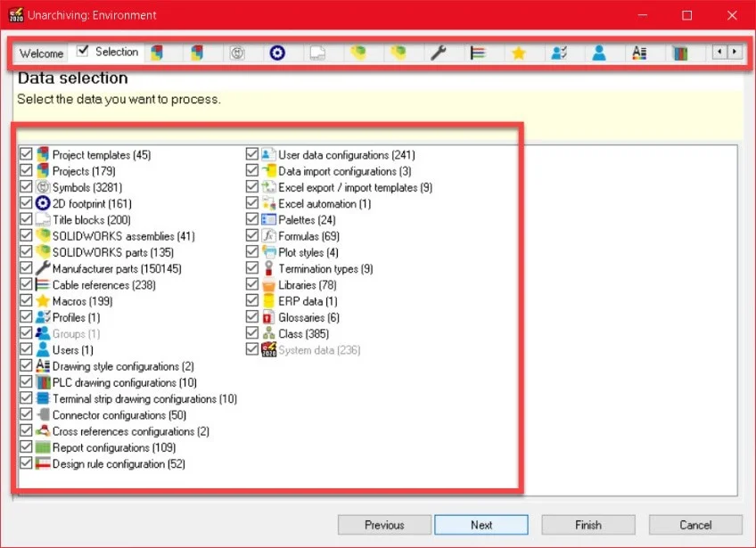756x548 pixels.
Task: Disable the ERP data (1) checkbox
Action: pos(252,301)
